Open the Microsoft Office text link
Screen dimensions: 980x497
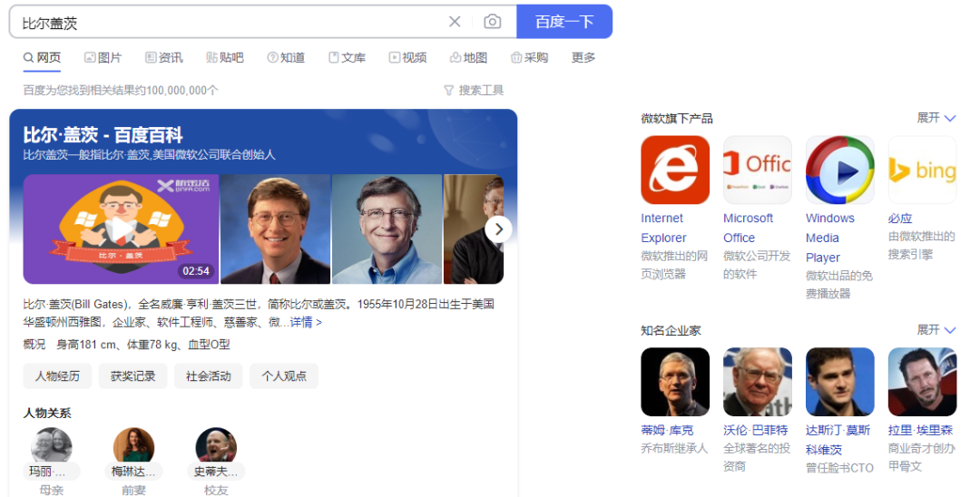click(x=748, y=228)
